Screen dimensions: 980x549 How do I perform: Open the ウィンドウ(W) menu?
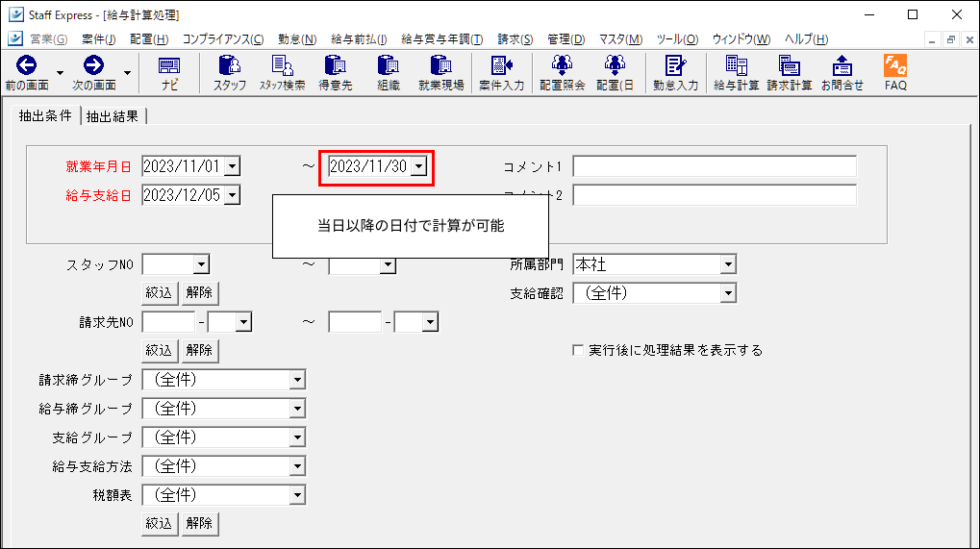pos(741,39)
